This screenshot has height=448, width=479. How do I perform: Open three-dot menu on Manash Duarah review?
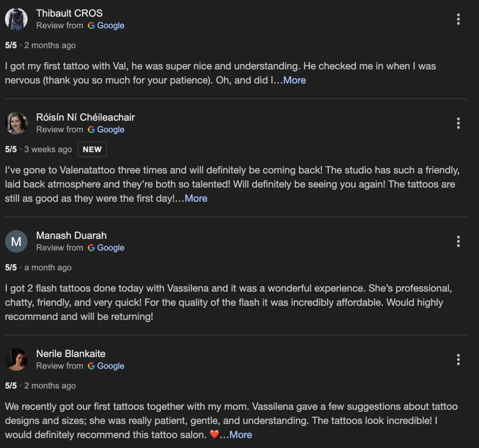click(458, 241)
